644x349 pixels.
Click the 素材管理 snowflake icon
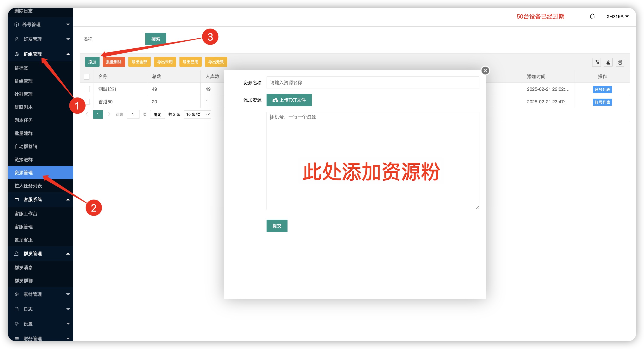(17, 294)
